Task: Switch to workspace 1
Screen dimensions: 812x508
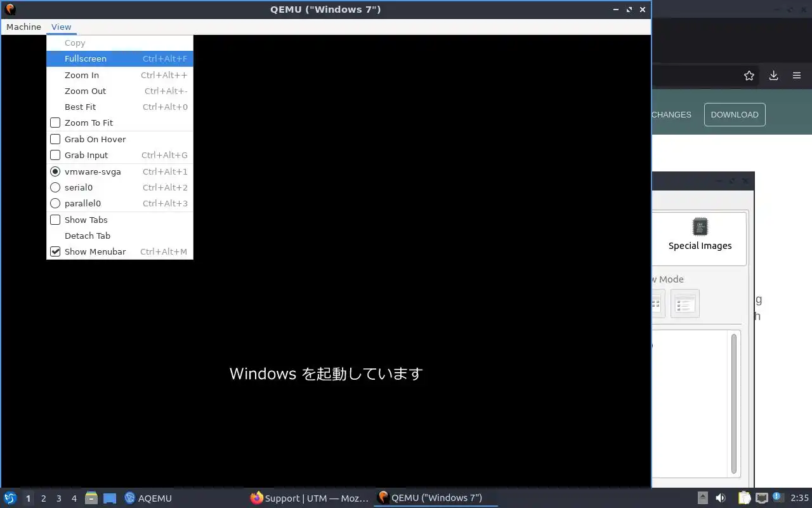Action: [x=28, y=498]
